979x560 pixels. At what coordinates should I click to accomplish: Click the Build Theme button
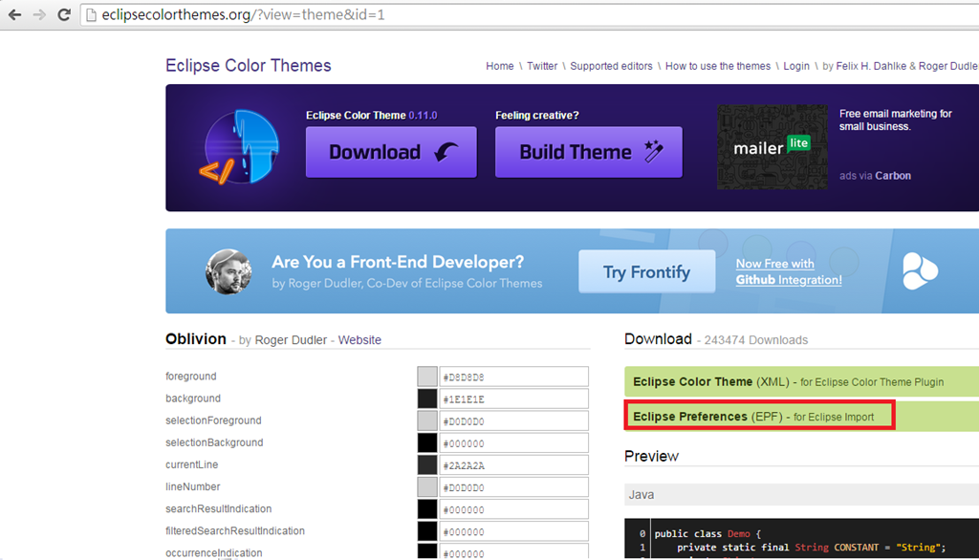(589, 152)
